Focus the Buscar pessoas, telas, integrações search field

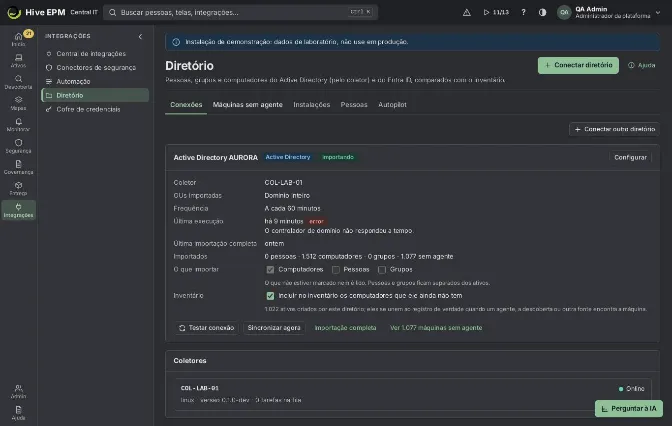240,12
